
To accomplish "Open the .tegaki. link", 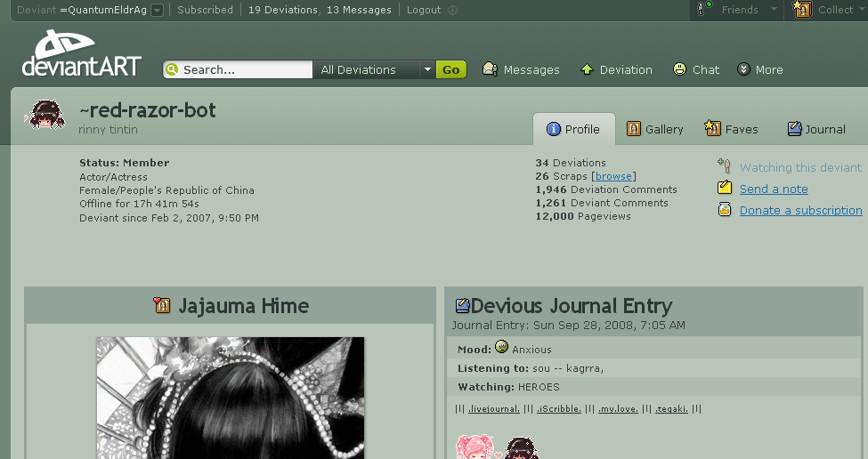I will click(671, 409).
